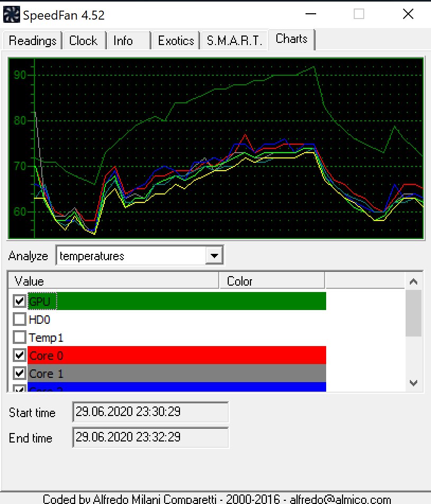
Task: Click the 70 label on chart axis
Action: point(20,166)
